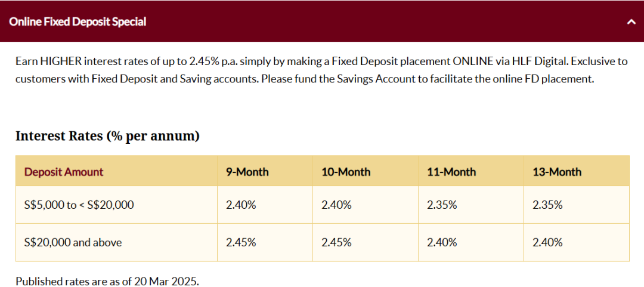The height and width of the screenshot is (287, 644).
Task: Click the Interest Rates (% per annum) heading
Action: [107, 135]
